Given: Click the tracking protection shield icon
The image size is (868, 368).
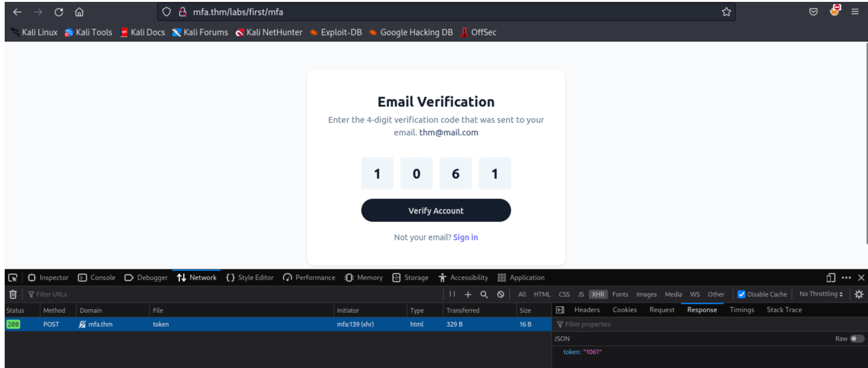Looking at the screenshot, I should pos(167,12).
